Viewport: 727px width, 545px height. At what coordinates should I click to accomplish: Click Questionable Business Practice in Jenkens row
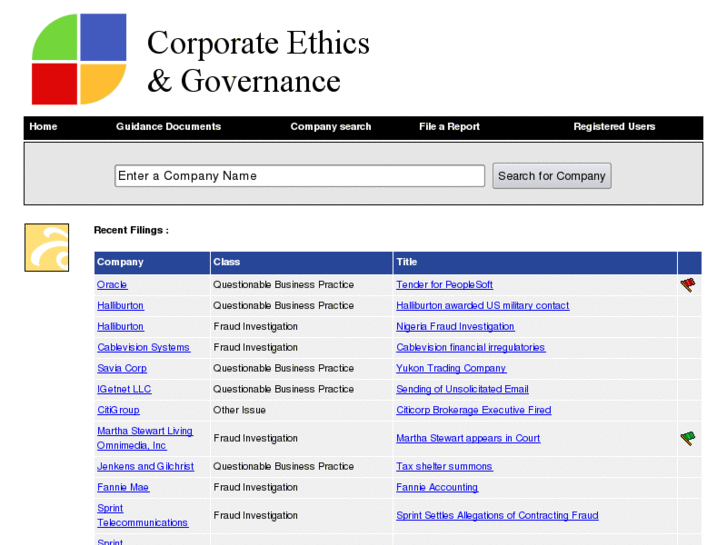point(283,466)
